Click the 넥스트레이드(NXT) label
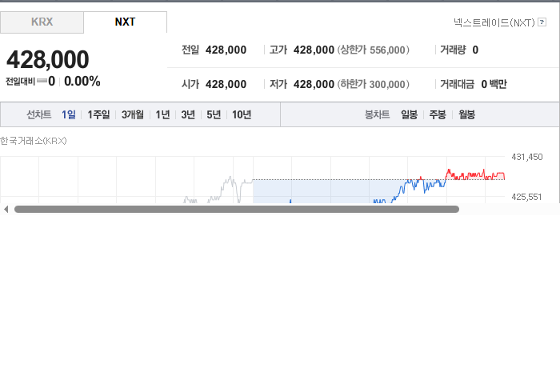The height and width of the screenshot is (392, 560). click(494, 22)
